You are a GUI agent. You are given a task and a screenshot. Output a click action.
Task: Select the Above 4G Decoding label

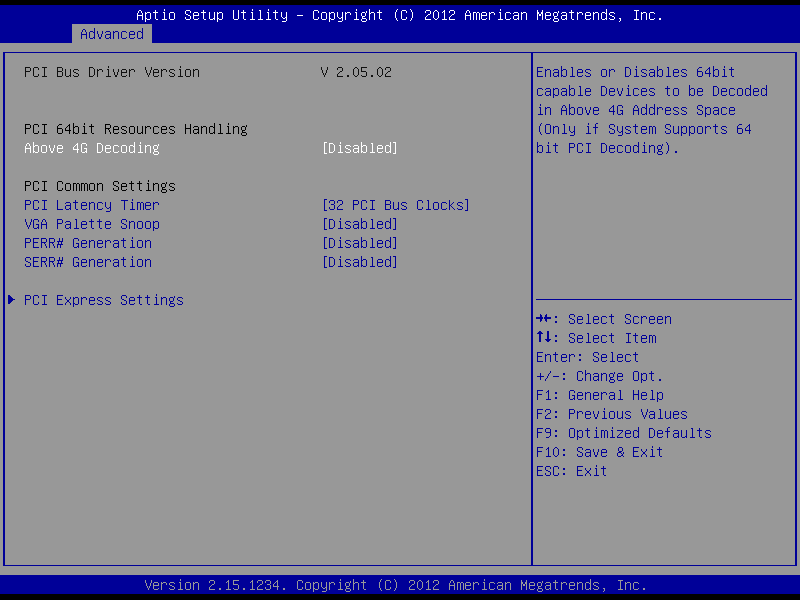(92, 148)
